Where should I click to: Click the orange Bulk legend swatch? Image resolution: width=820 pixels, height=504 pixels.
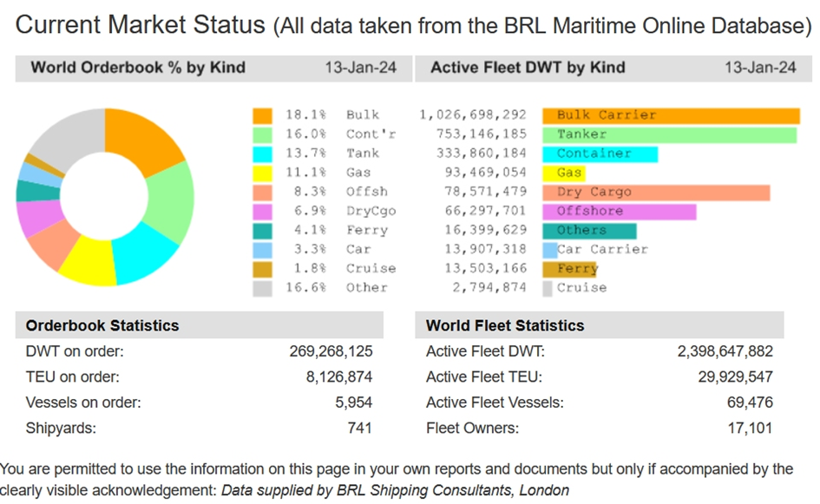[262, 115]
